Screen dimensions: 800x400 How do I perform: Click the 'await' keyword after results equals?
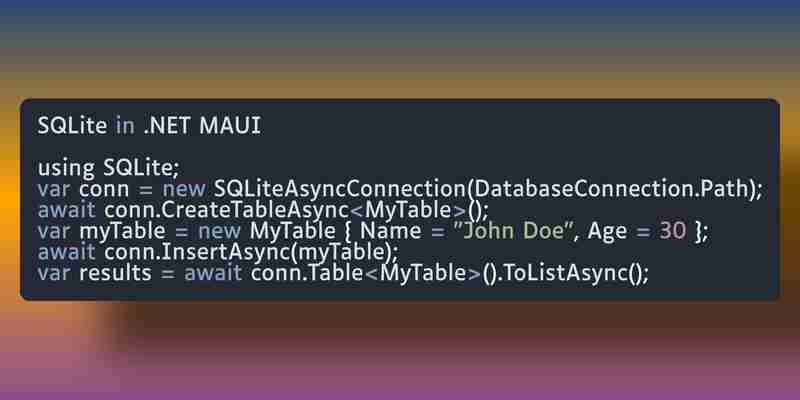(213, 274)
